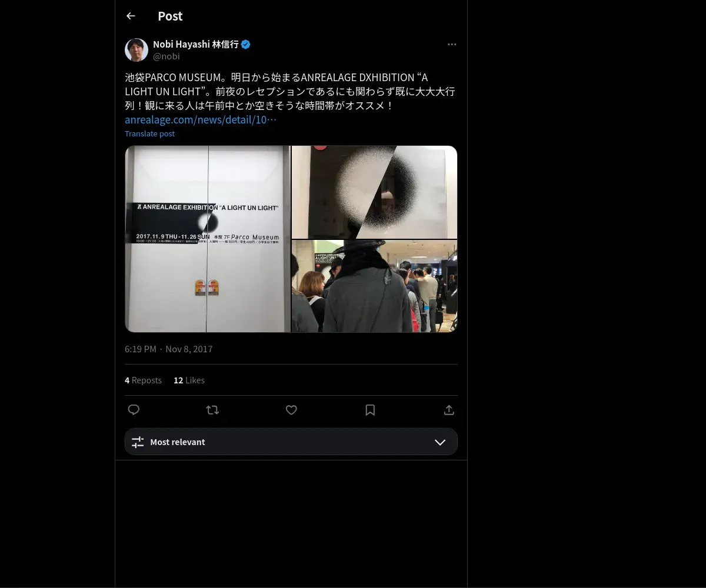Image resolution: width=706 pixels, height=588 pixels.
Task: Open the black halftone circle photo
Action: [x=374, y=192]
